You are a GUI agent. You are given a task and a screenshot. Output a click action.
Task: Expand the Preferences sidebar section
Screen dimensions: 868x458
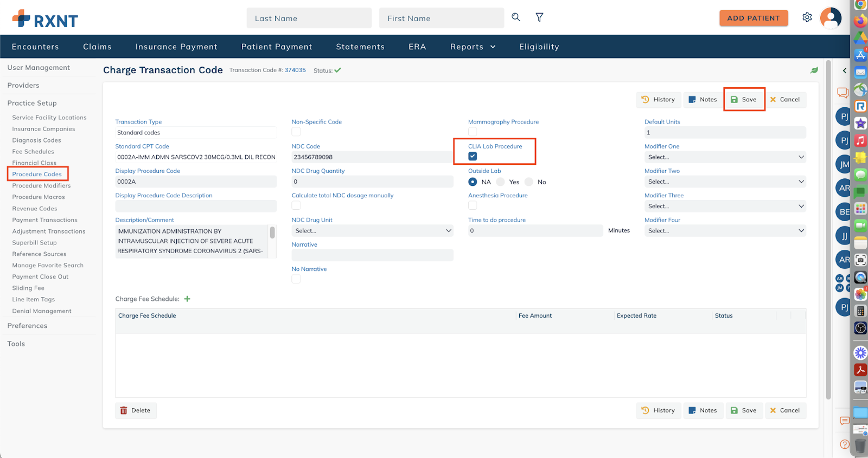(27, 326)
